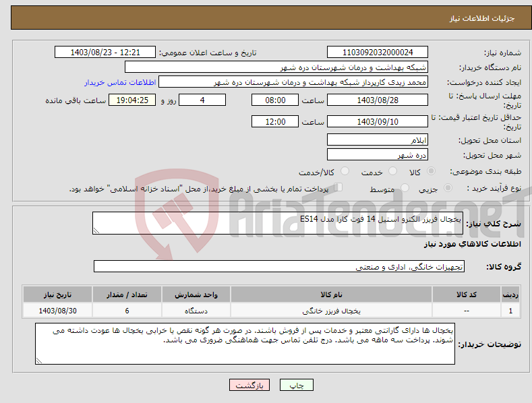Click the کد کالا column header
The width and height of the screenshot is (532, 403).
[467, 294]
